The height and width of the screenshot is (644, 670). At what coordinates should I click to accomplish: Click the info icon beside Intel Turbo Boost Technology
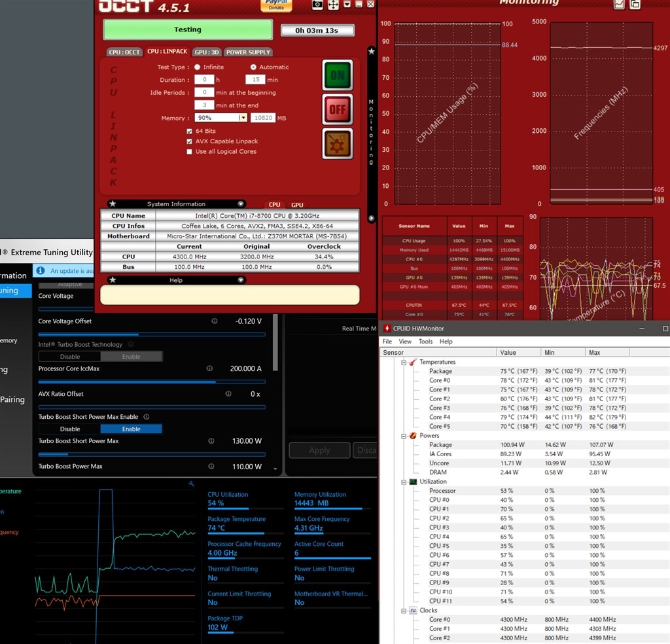click(x=131, y=344)
